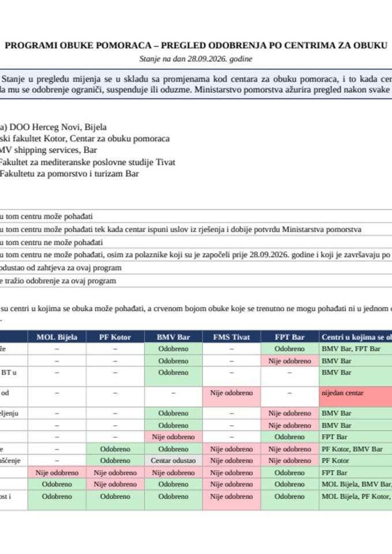Viewport: 392px width, 554px height.
Task: Select the line "MV shipping services, Bar"
Action: [x=48, y=150]
